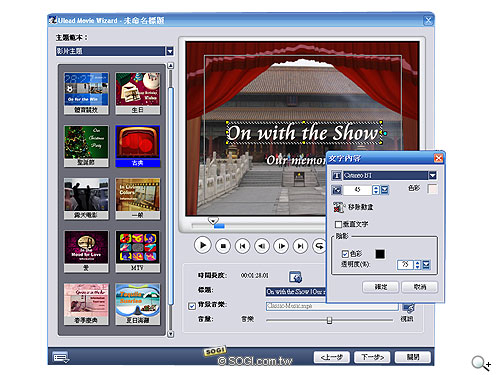Select the sports theme thumbnail
The image size is (500, 375).
tap(86, 94)
